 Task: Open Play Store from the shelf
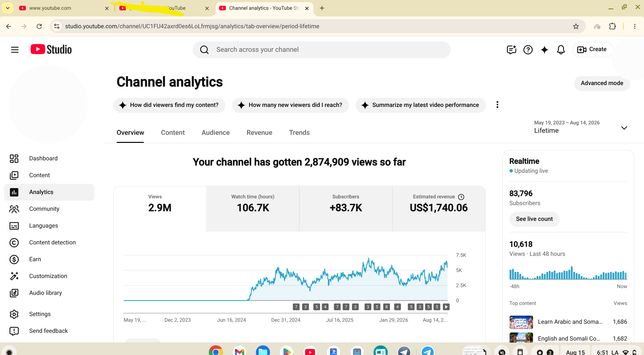(x=286, y=351)
